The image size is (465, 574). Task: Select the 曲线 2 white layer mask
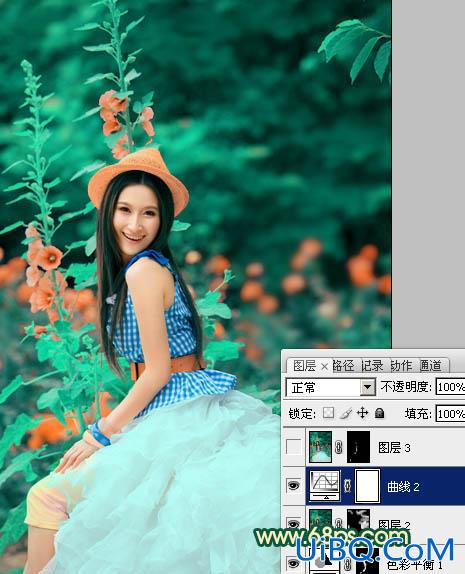[368, 486]
